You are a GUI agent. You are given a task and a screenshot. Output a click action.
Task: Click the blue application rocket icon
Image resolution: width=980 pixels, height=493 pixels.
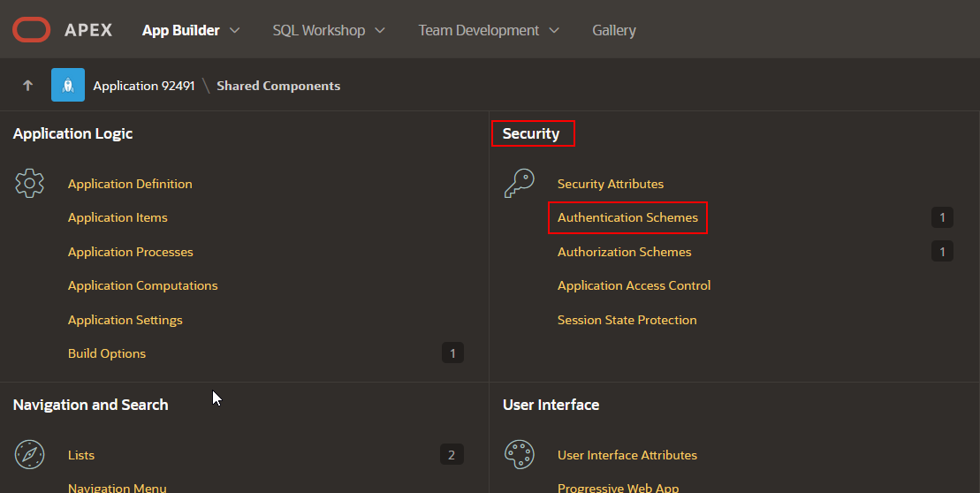[x=68, y=85]
